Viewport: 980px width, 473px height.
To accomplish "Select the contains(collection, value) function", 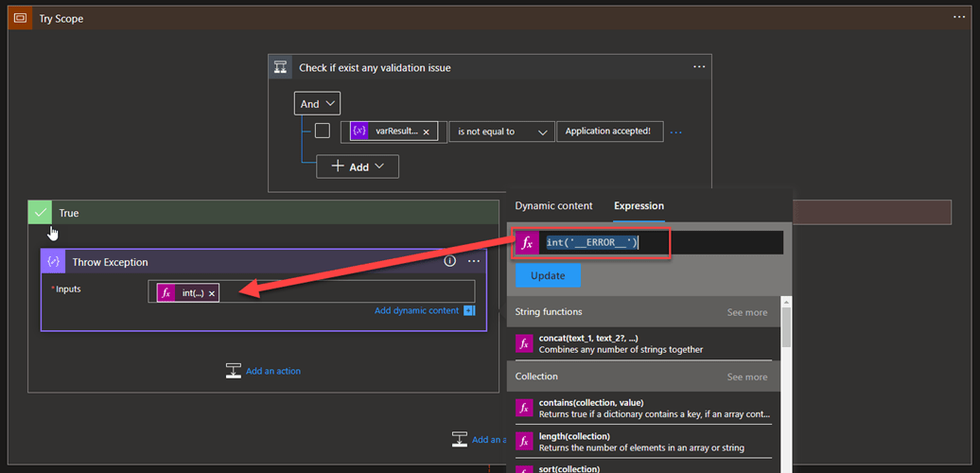I will pyautogui.click(x=644, y=408).
